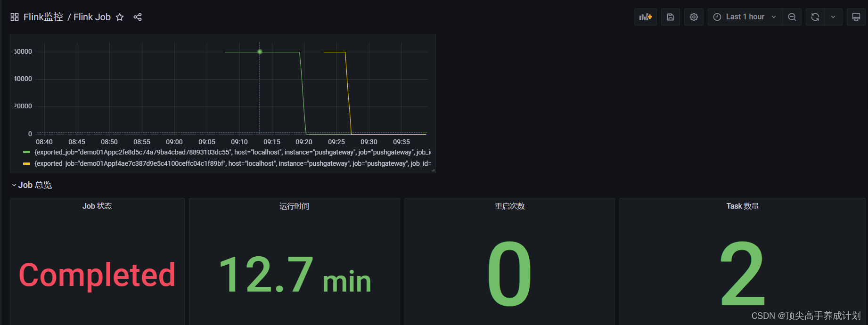Click the Task count value 2
The height and width of the screenshot is (325, 868).
743,273
